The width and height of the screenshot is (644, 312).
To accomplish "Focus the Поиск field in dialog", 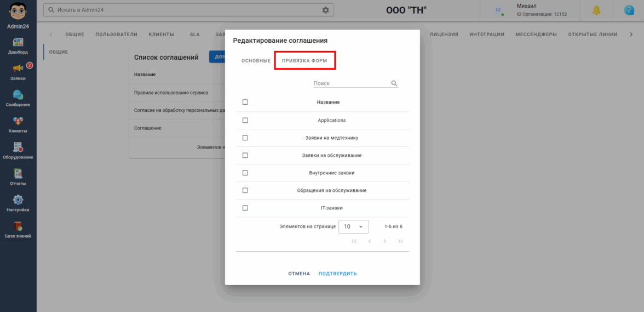I will coord(350,83).
